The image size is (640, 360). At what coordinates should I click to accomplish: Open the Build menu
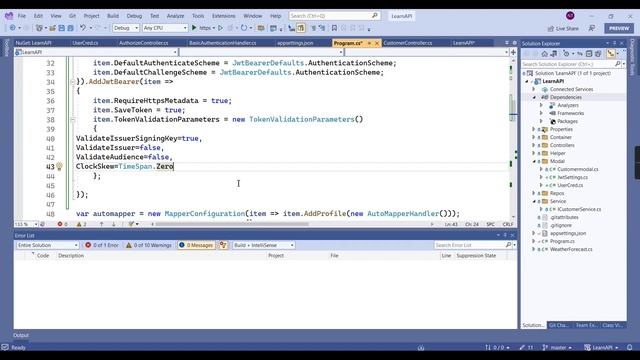(x=113, y=16)
